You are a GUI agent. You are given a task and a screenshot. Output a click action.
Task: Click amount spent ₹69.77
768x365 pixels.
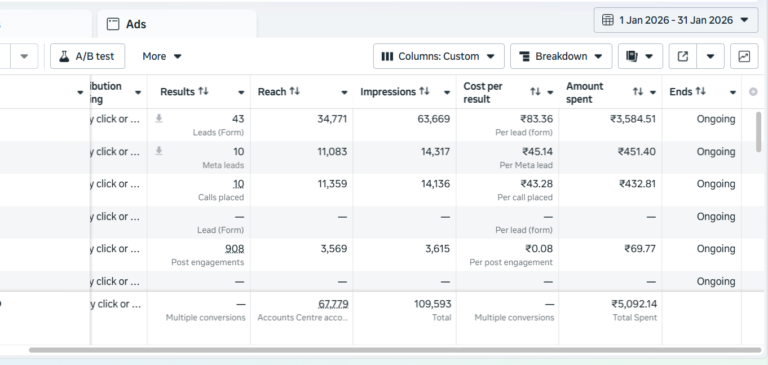pyautogui.click(x=640, y=249)
